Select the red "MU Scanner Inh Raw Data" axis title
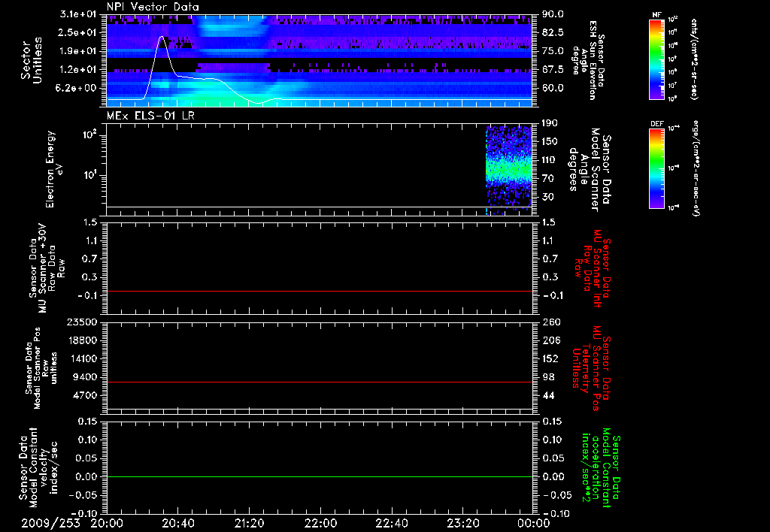Image resolution: width=770 pixels, height=532 pixels. 593,268
